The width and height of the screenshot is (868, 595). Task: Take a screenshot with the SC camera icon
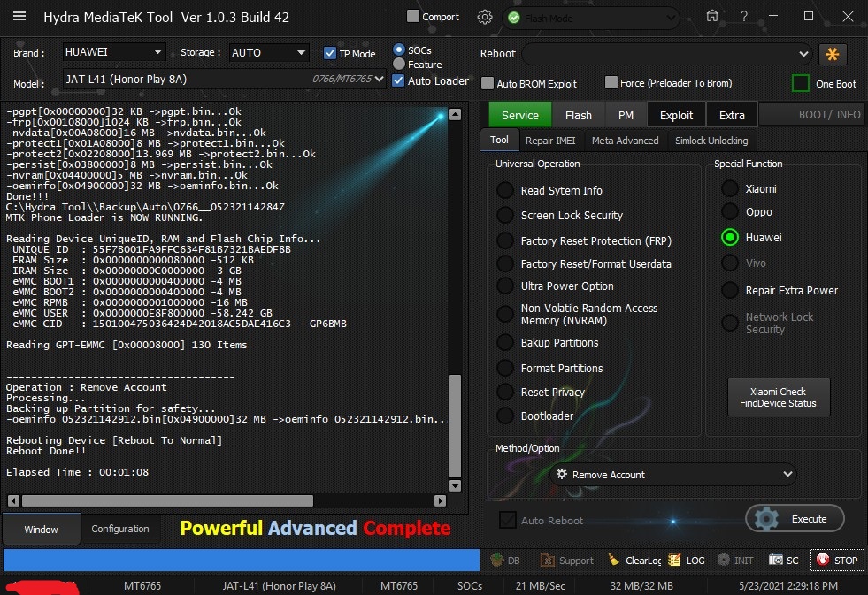(776, 561)
